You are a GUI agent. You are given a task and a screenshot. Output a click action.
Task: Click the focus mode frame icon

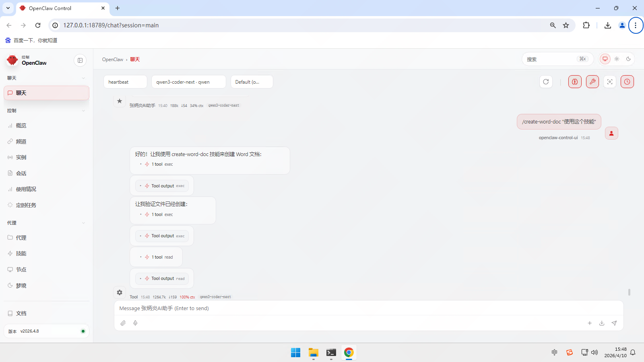click(610, 82)
